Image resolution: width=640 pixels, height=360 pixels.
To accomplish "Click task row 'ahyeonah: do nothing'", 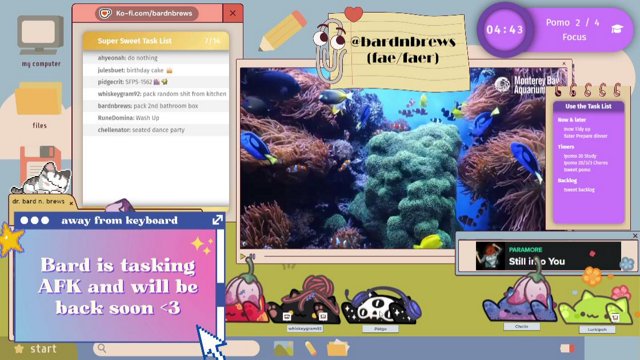I will point(156,58).
